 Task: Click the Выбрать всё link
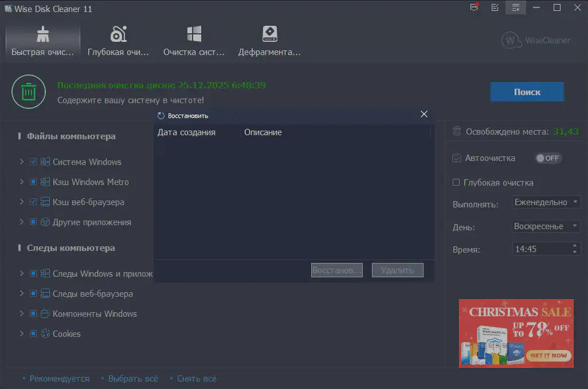click(x=132, y=379)
